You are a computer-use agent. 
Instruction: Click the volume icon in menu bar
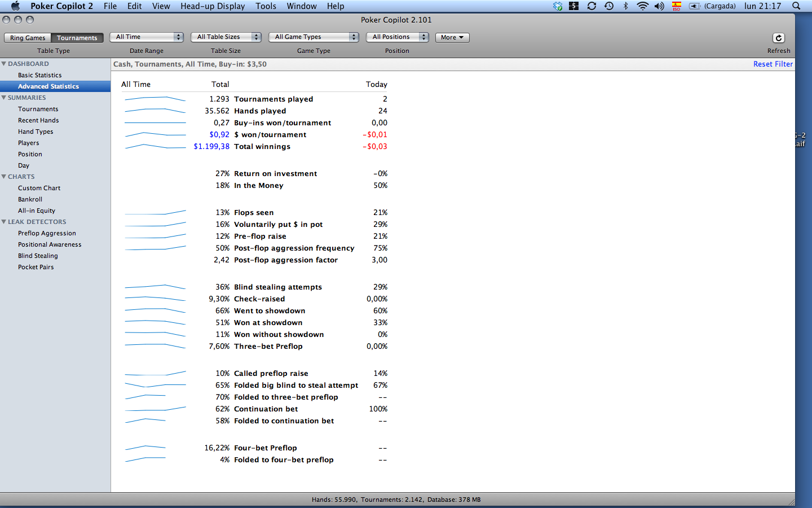click(659, 6)
